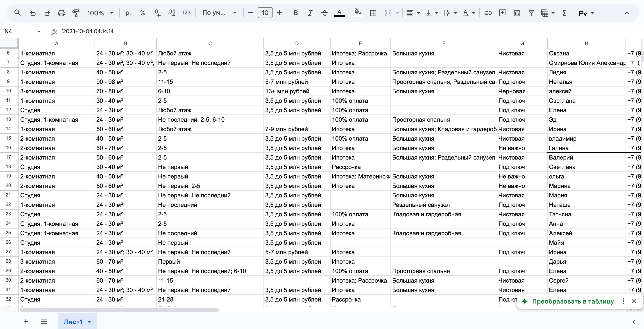
Task: Open vertical align dropdown
Action: coord(432,13)
